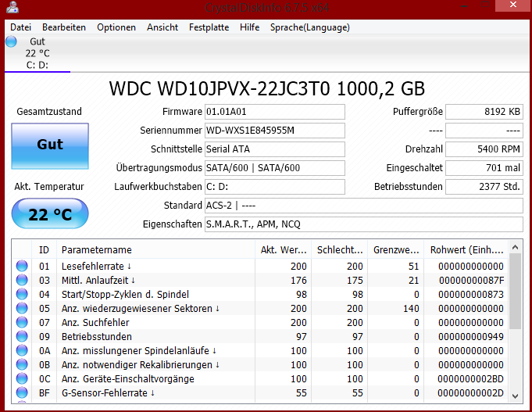Click the Gut health status button

(50, 145)
